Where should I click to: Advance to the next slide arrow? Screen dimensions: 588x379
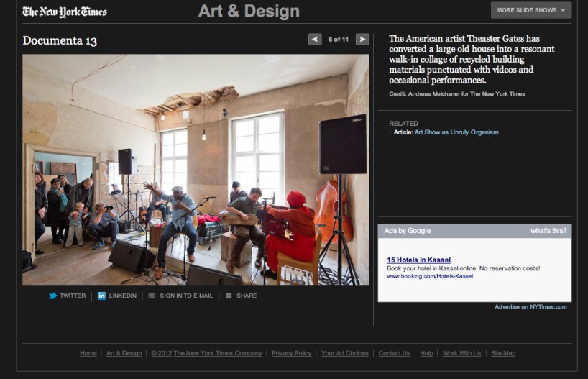(362, 40)
